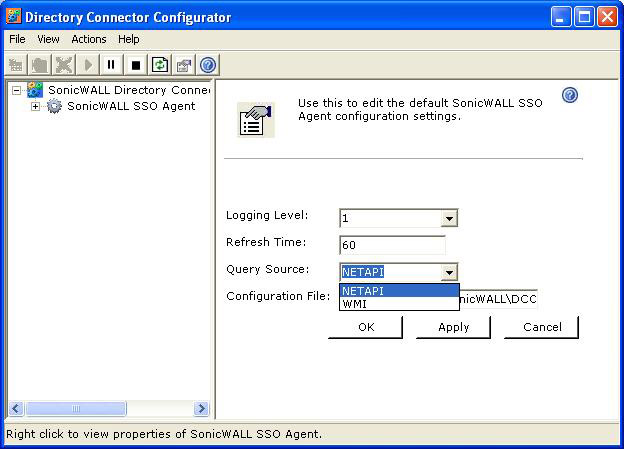
Task: Click the green Refresh toolbar icon
Action: 160,65
